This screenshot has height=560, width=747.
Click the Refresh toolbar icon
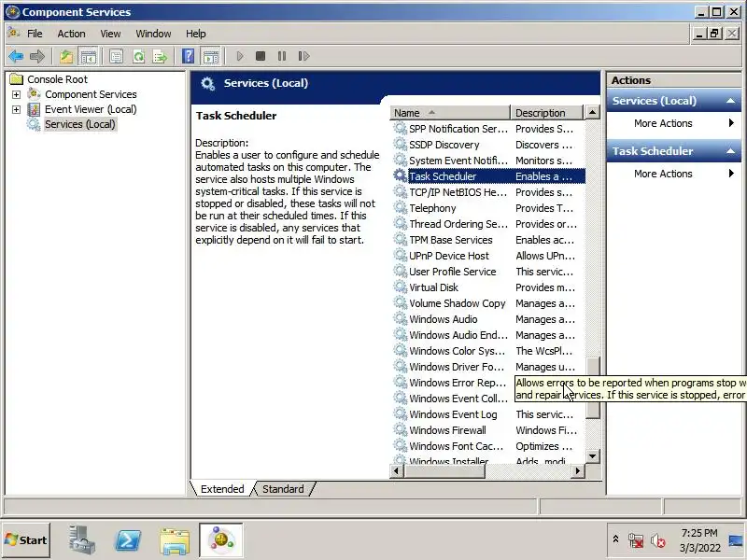pyautogui.click(x=138, y=56)
